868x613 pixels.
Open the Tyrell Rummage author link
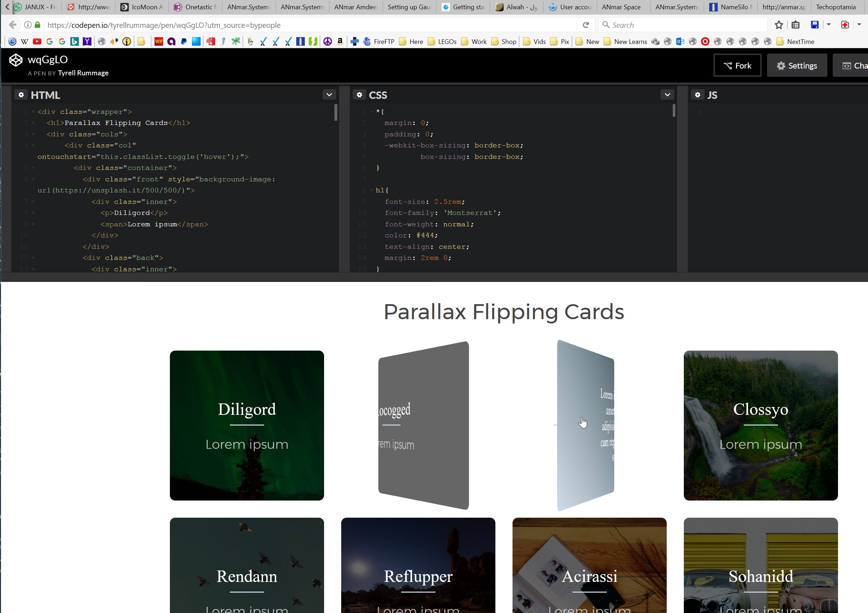click(83, 73)
